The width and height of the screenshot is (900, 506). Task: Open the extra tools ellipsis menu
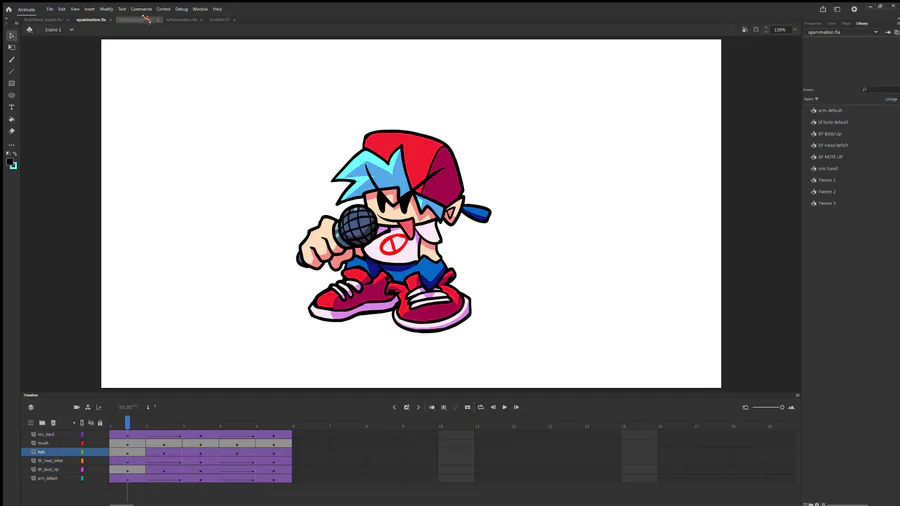(x=11, y=145)
